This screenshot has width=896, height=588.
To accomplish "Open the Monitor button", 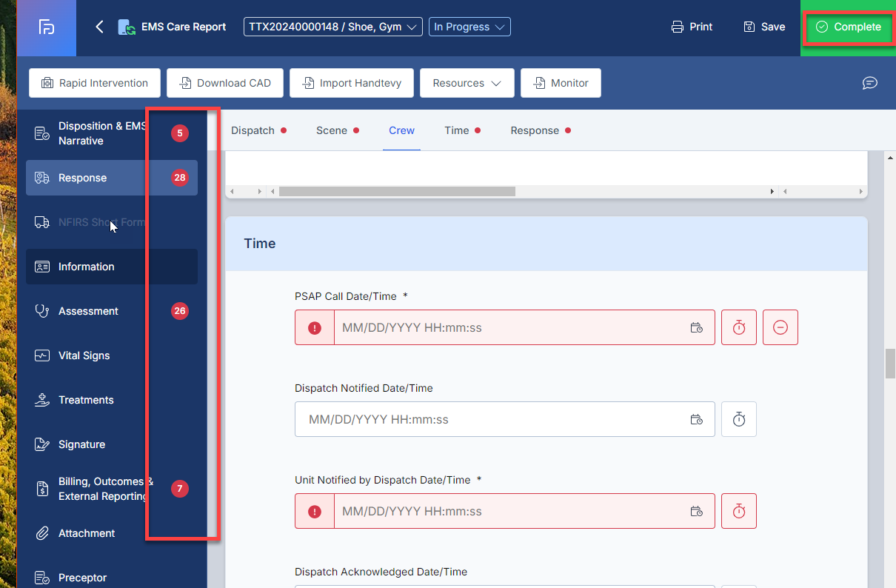I will (561, 83).
